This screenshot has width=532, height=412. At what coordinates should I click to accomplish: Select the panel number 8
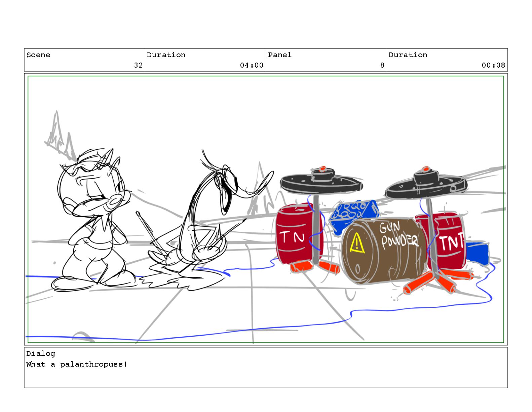(382, 65)
